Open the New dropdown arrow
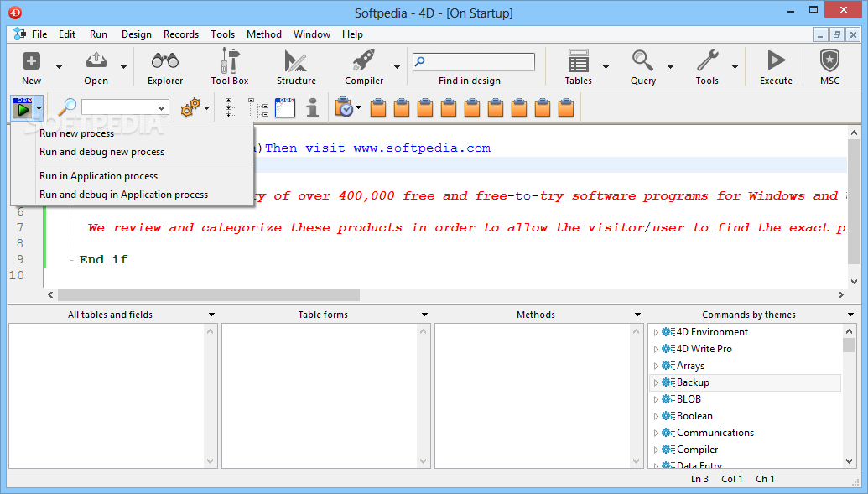Image resolution: width=868 pixels, height=494 pixels. tap(59, 67)
